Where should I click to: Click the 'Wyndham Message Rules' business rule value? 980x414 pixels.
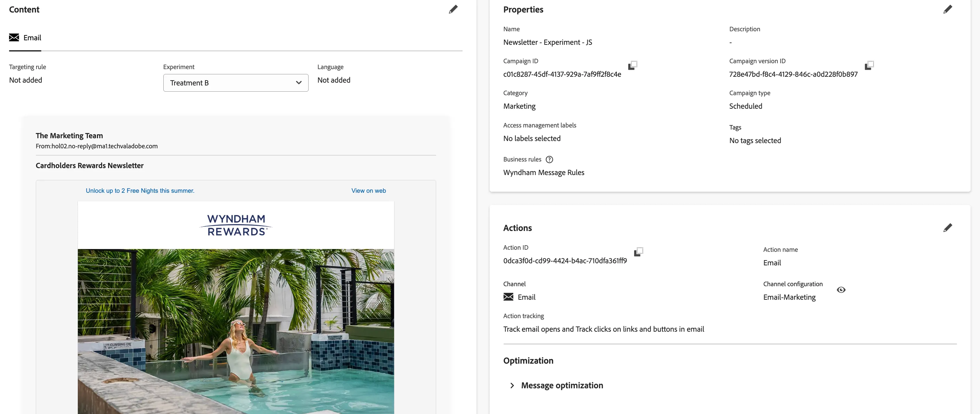tap(544, 173)
